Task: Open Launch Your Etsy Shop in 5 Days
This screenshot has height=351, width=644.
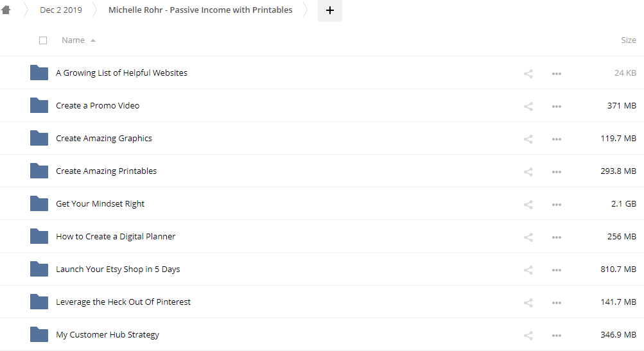Action: (117, 270)
